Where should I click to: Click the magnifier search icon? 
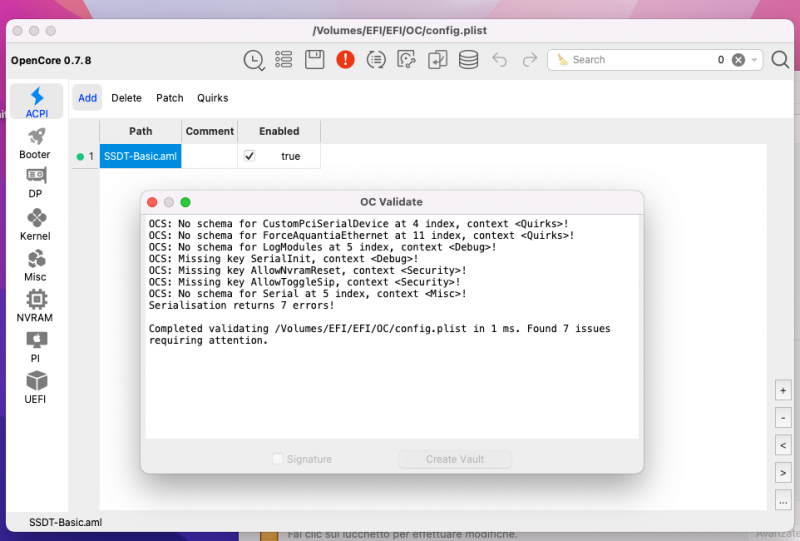(x=780, y=60)
